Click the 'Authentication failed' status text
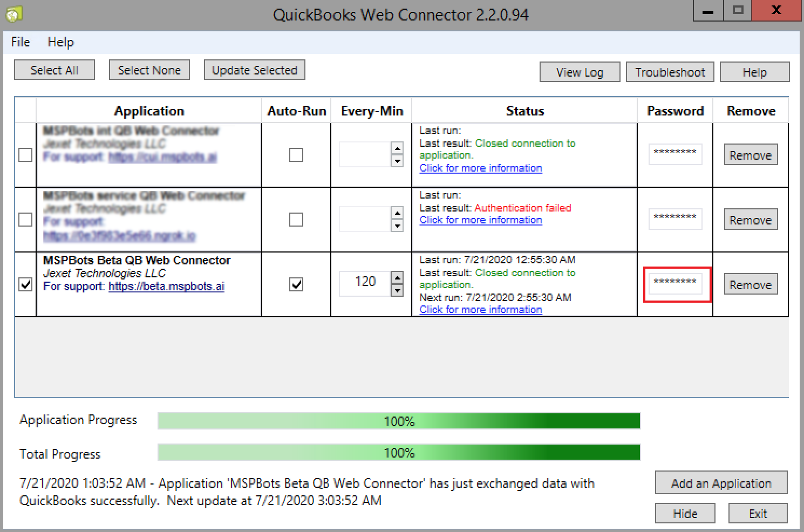804x532 pixels. point(522,208)
